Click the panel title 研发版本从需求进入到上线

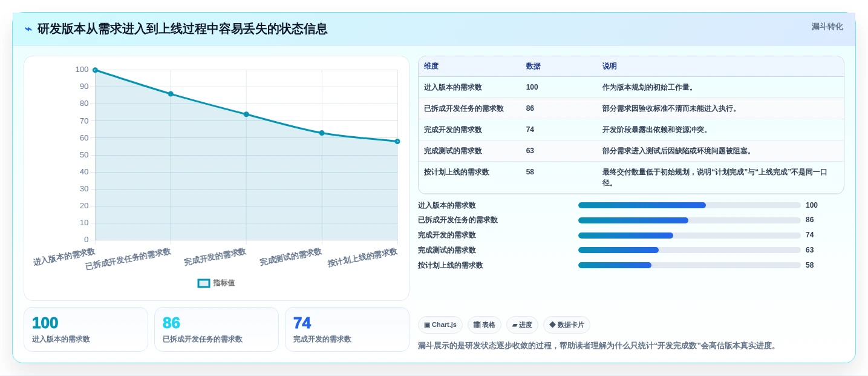pos(182,29)
